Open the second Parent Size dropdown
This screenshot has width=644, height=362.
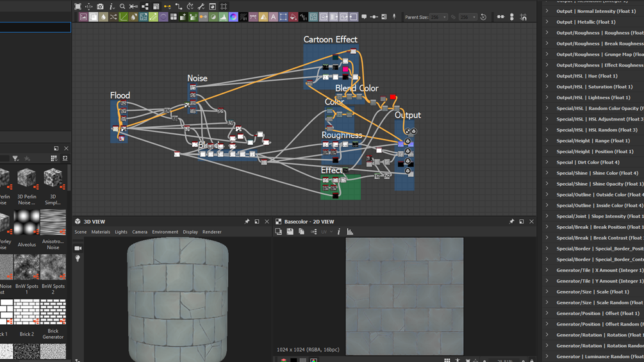[468, 17]
